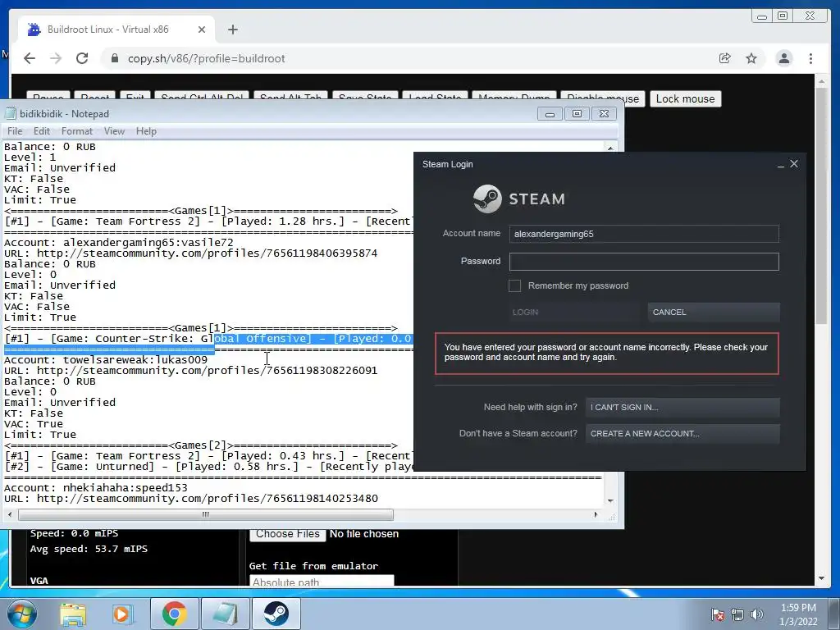The width and height of the screenshot is (840, 630).
Task: Click the Absolute path input field
Action: click(x=322, y=582)
